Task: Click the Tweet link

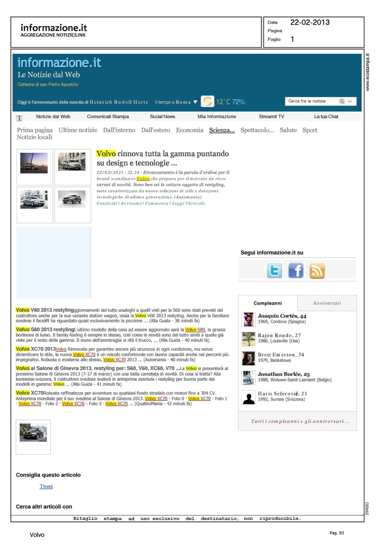Action: [46, 486]
